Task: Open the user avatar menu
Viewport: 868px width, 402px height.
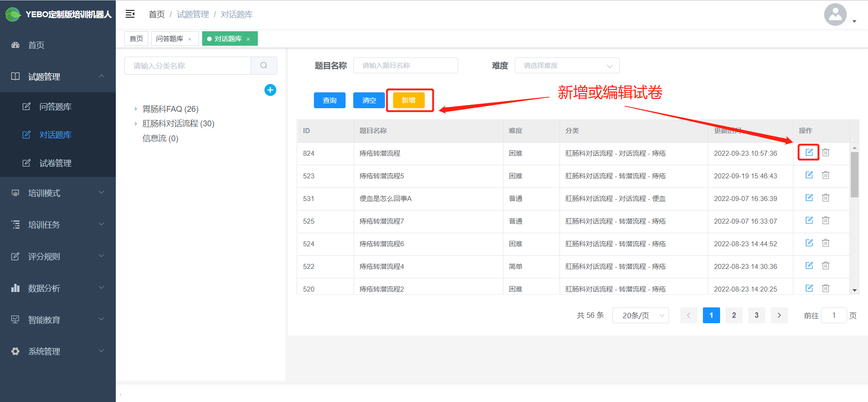Action: coord(835,15)
